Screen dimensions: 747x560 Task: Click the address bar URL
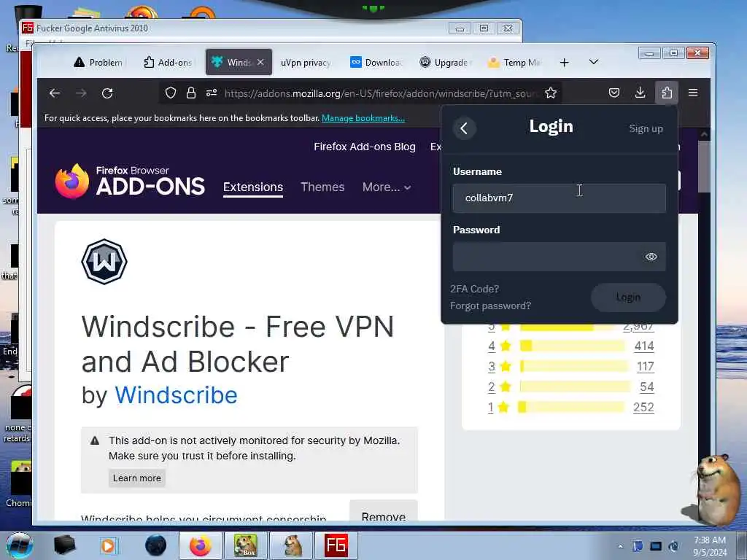coord(379,93)
